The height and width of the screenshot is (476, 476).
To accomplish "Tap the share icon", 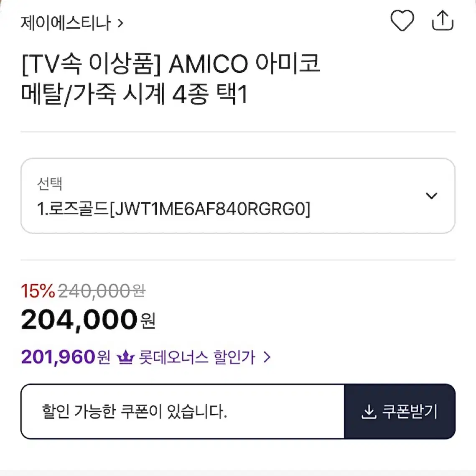I will point(442,20).
